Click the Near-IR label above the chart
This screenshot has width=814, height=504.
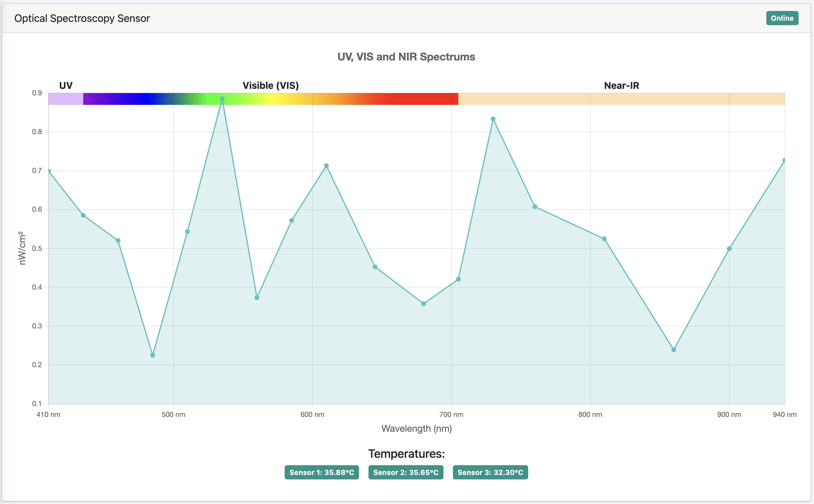(621, 85)
